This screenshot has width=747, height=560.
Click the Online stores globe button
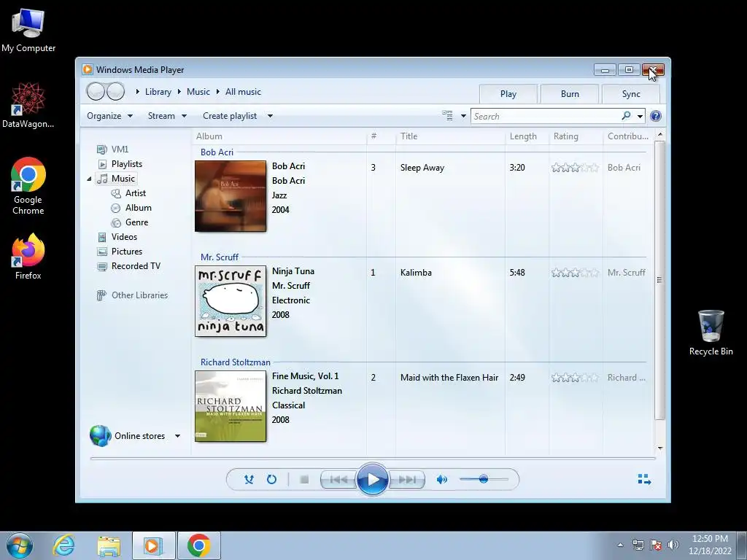(101, 436)
